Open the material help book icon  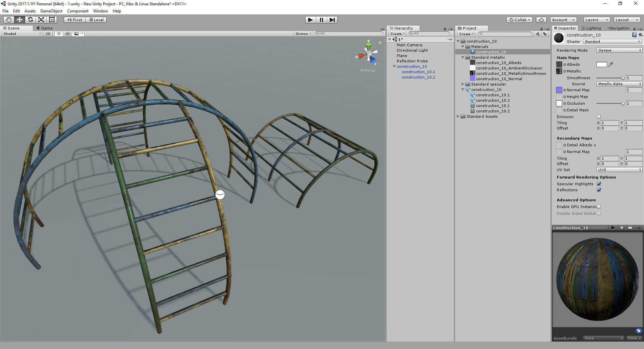click(x=634, y=35)
